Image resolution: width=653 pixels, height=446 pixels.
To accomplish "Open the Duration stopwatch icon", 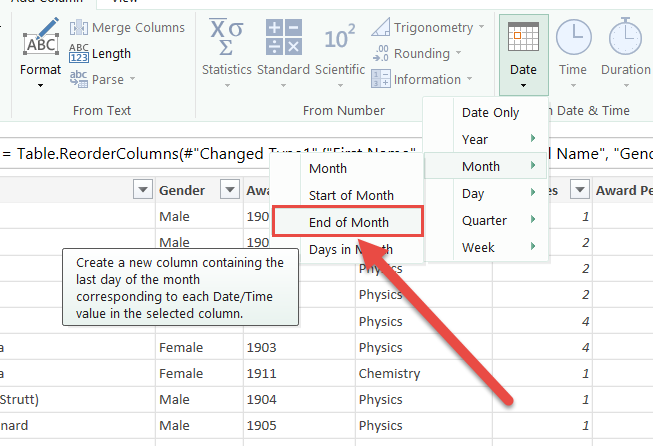I will [x=625, y=38].
